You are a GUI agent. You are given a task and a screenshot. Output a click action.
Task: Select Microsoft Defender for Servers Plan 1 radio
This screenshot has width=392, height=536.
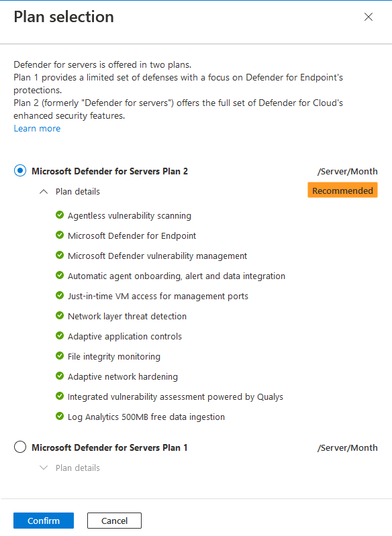pos(20,447)
